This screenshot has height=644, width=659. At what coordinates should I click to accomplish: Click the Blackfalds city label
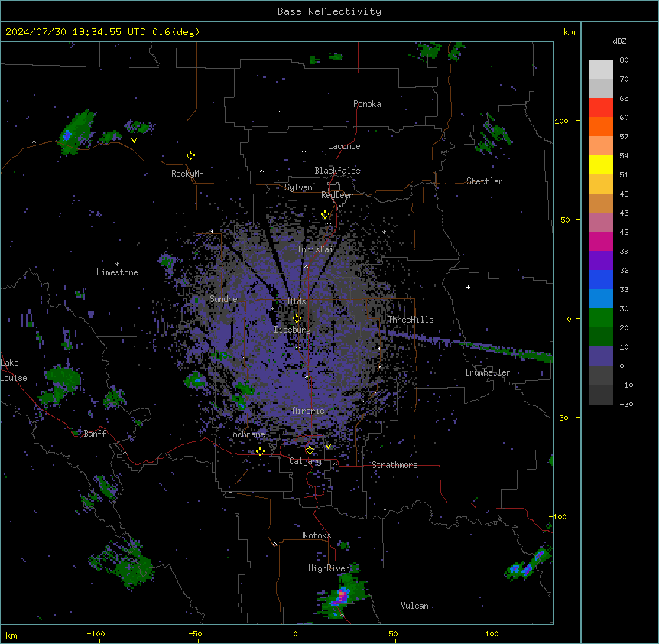[337, 171]
